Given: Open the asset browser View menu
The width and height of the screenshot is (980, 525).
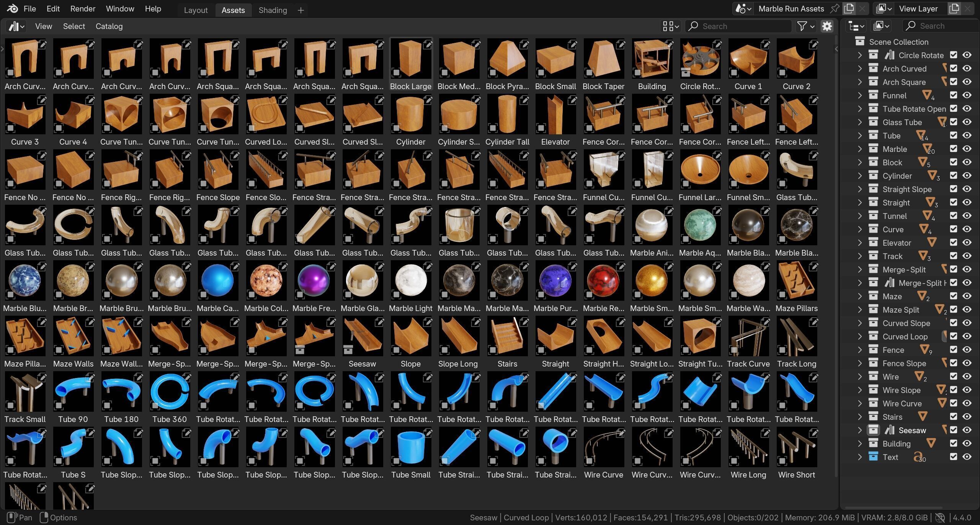Looking at the screenshot, I should pyautogui.click(x=44, y=26).
